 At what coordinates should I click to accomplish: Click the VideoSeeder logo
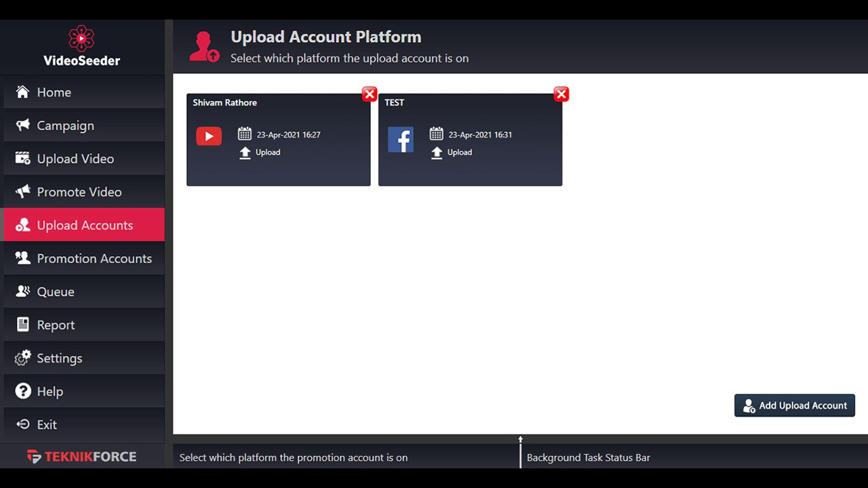[x=81, y=46]
